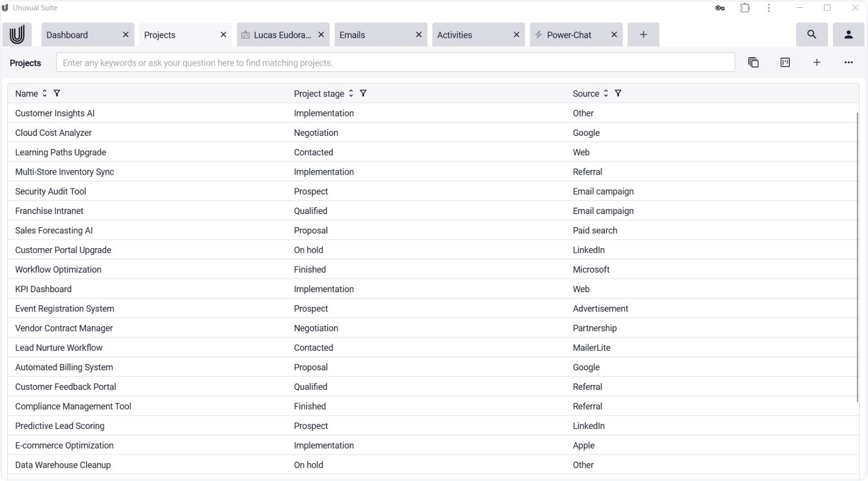Filter the Name column
868x481 pixels.
57,93
